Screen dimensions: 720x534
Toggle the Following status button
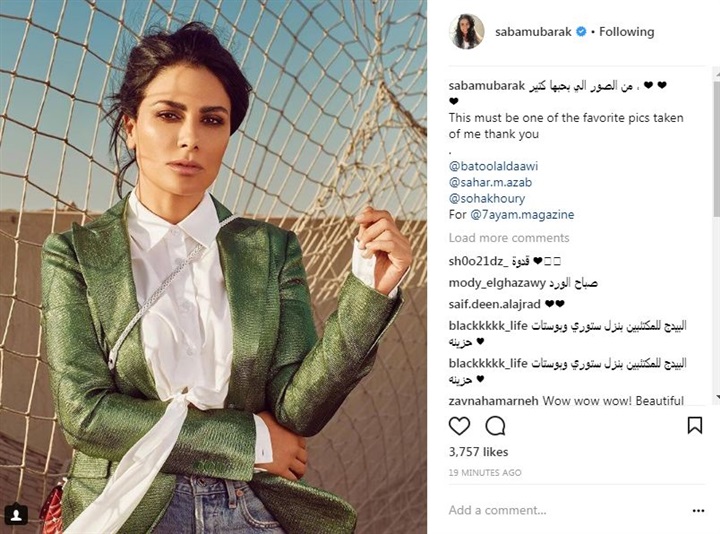(626, 32)
